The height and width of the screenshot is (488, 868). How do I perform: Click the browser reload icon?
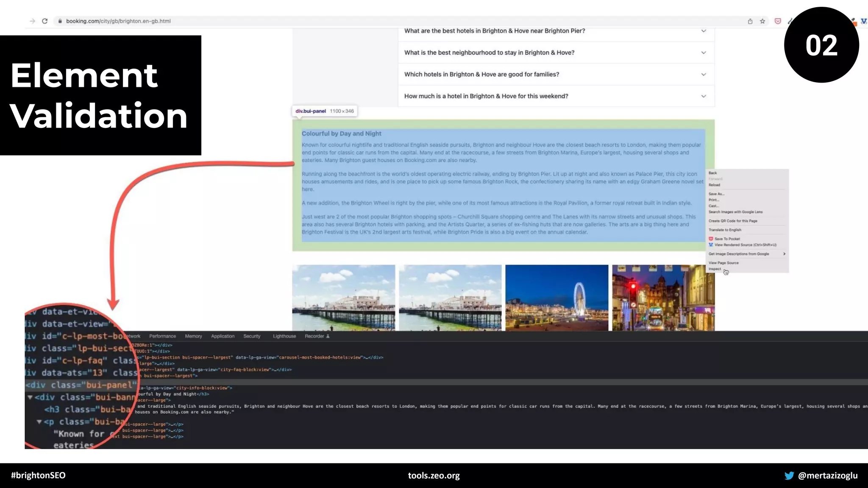pos(45,21)
